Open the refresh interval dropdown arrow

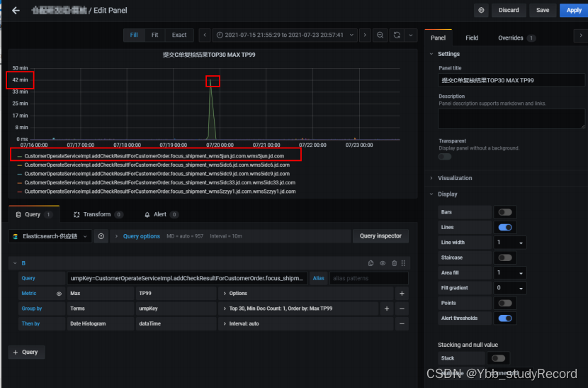(x=411, y=35)
